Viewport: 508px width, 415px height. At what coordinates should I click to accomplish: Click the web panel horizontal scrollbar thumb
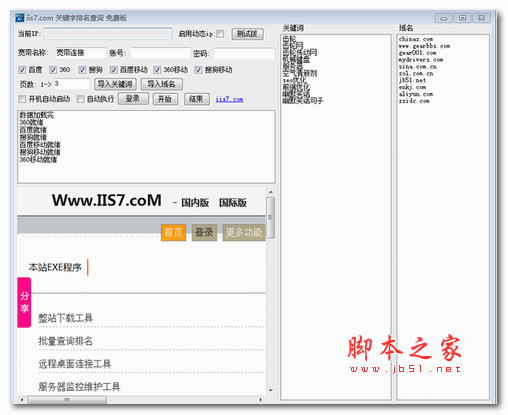(x=67, y=399)
